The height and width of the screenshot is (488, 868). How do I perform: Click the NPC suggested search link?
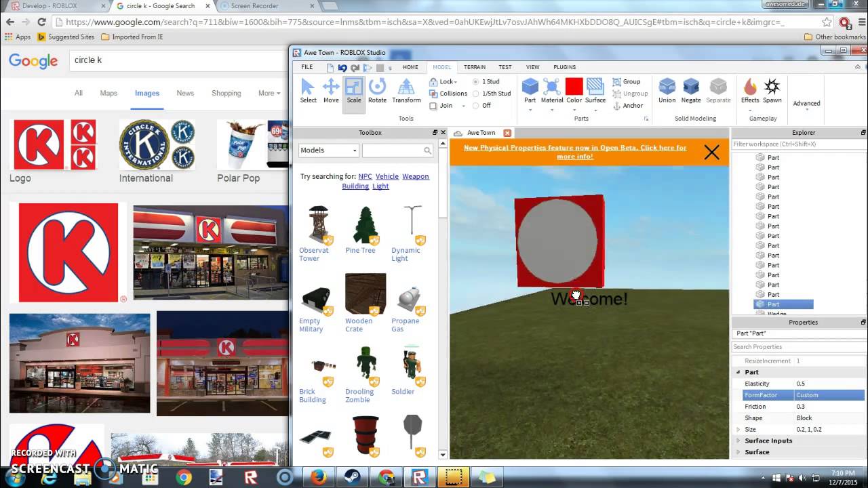tap(365, 176)
